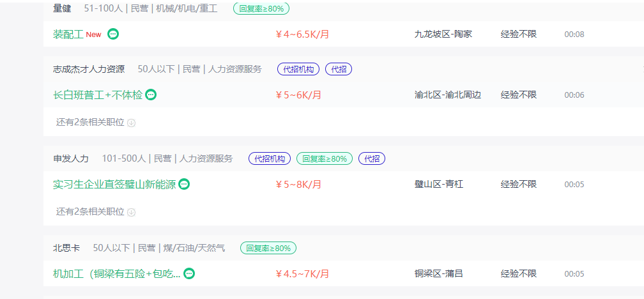Viewport: 644px width, 299px height.
Task: View company 量健
Action: click(x=62, y=8)
